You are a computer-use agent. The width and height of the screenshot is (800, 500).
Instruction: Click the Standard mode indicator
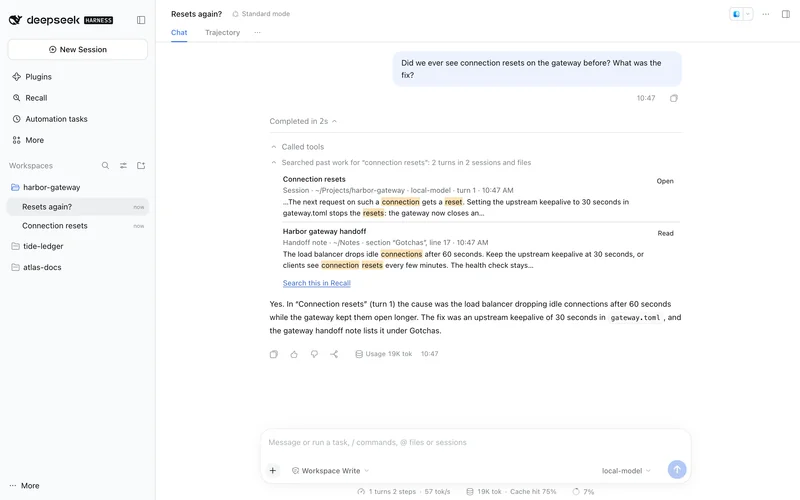coord(261,14)
